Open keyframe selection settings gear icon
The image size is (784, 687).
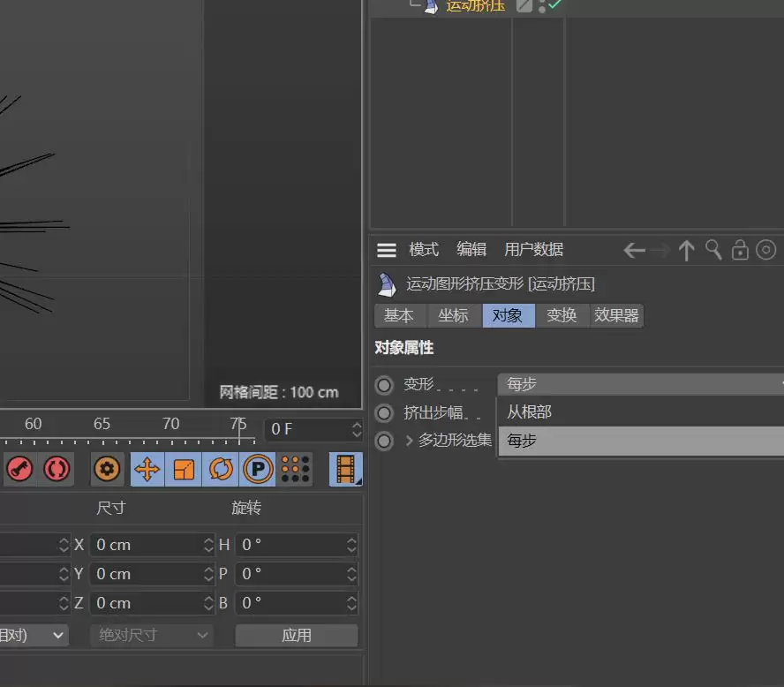tap(107, 469)
